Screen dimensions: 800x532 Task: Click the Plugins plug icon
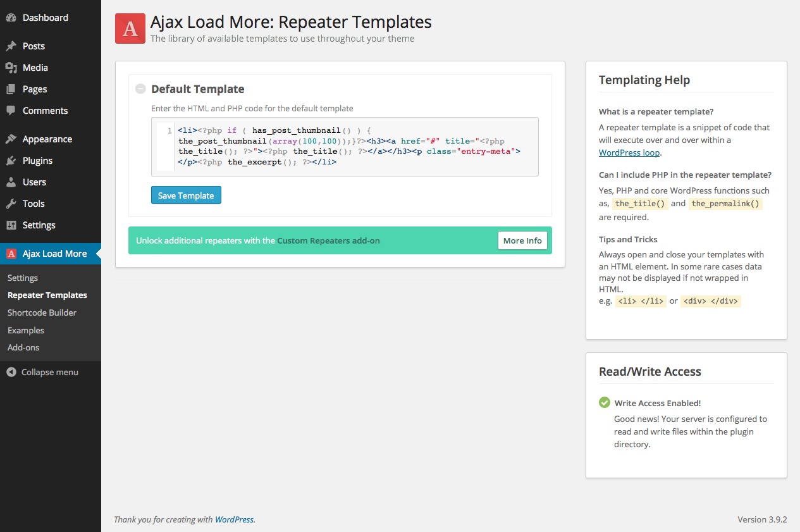[11, 161]
